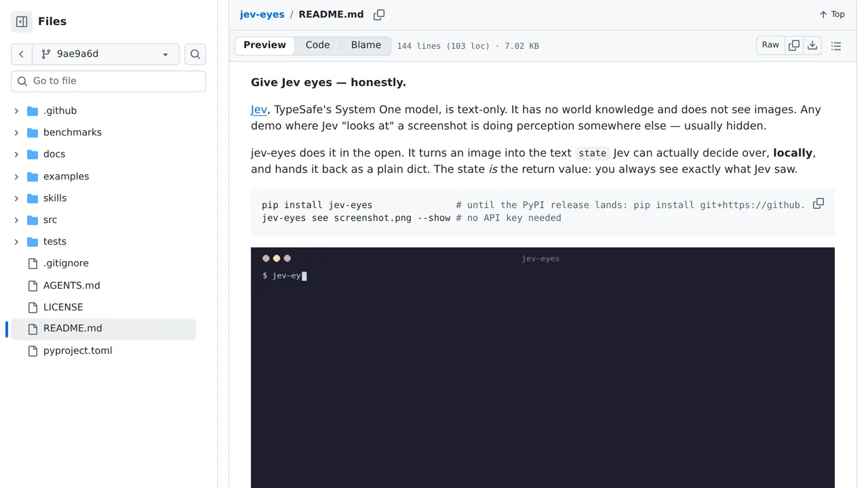The image size is (868, 488).
Task: Open the examples folder
Action: (x=66, y=176)
